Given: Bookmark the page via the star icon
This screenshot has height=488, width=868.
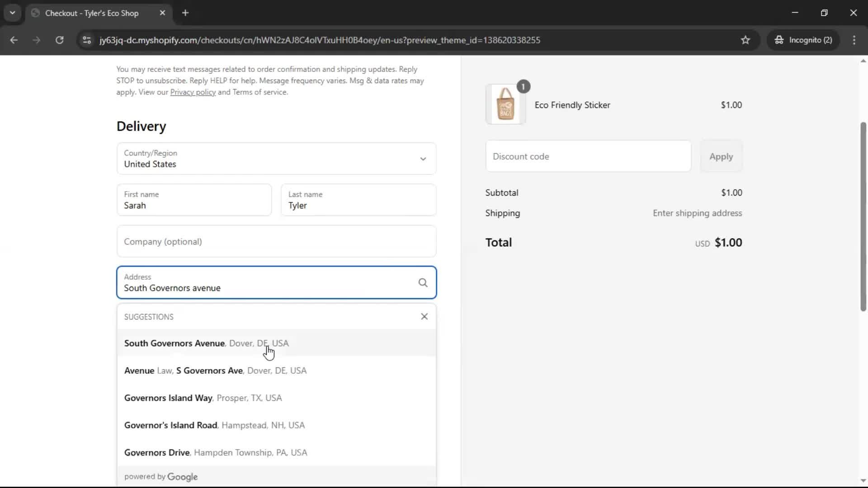Looking at the screenshot, I should point(745,40).
